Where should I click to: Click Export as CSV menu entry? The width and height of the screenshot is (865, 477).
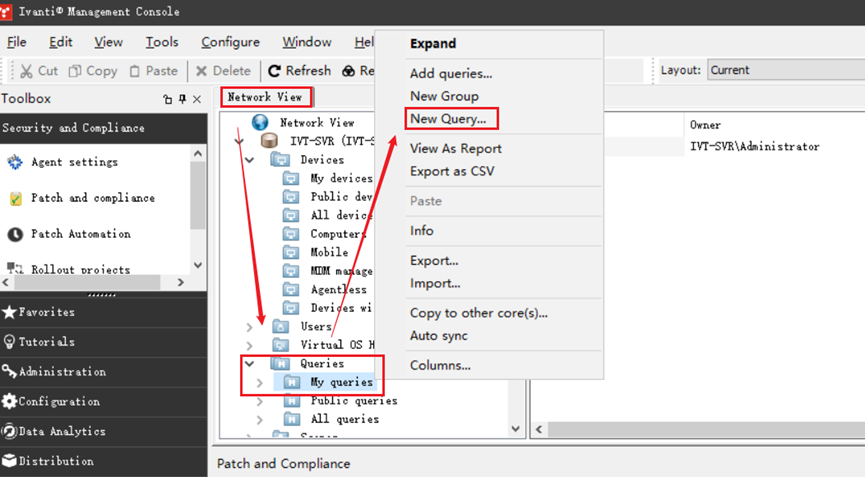(451, 171)
